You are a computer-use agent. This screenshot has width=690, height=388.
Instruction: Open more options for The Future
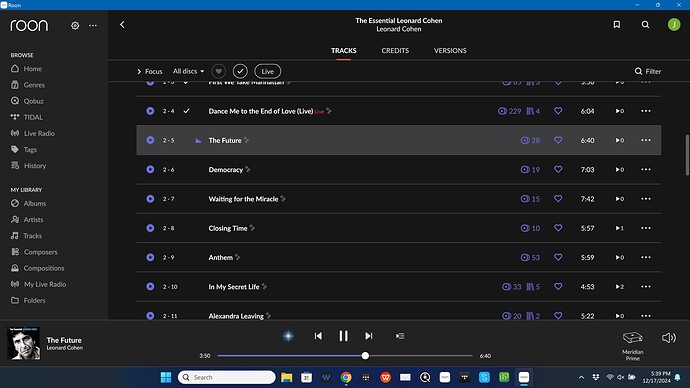pyautogui.click(x=646, y=140)
